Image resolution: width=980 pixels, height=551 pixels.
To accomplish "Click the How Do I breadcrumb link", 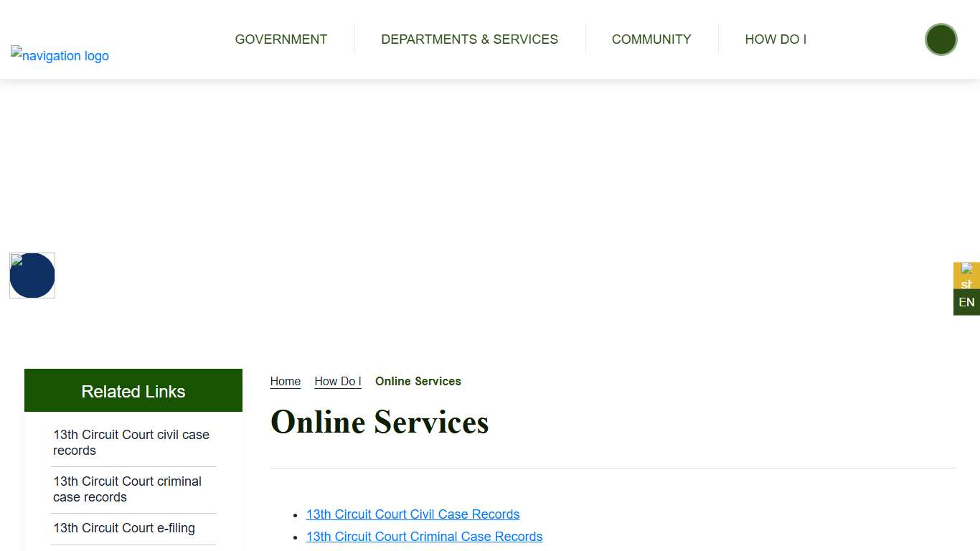I will tap(337, 381).
